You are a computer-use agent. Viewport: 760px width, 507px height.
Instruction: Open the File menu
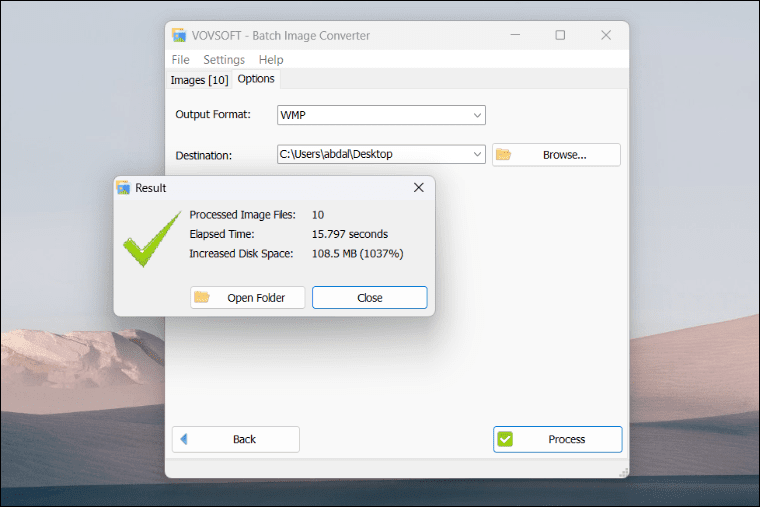[x=180, y=60]
